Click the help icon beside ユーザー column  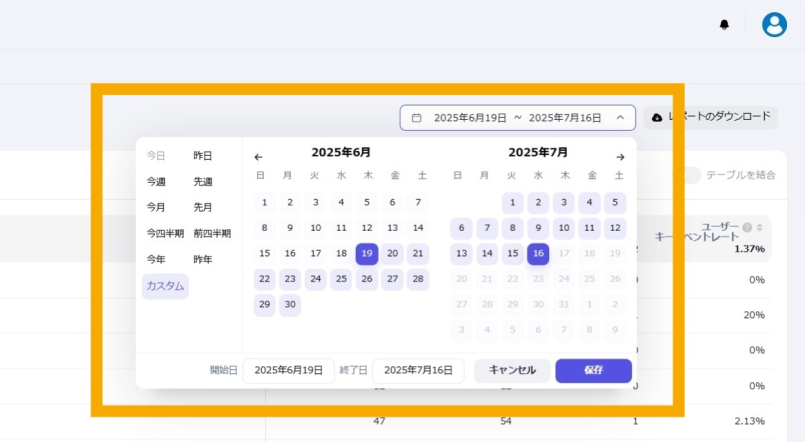pos(747,227)
